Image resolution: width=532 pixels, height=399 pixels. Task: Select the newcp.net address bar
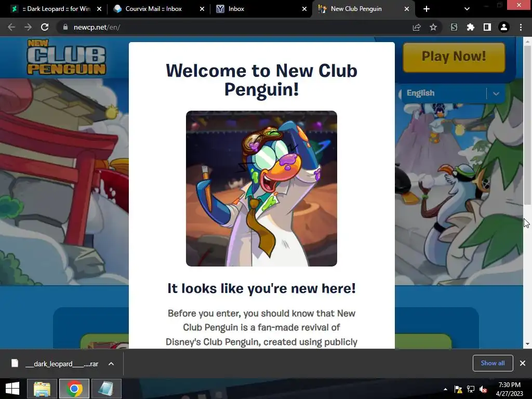click(234, 27)
